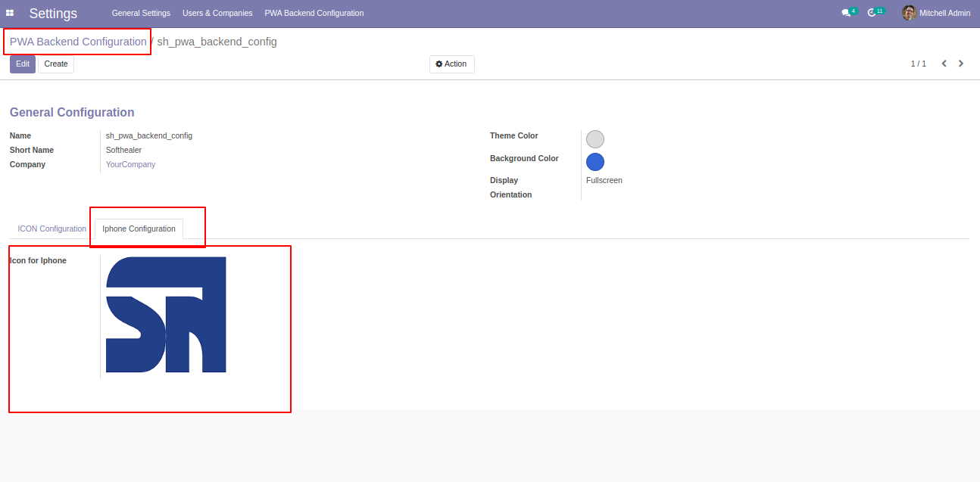Open Mitchell Admin user menu
980x482 pixels.
tap(936, 13)
